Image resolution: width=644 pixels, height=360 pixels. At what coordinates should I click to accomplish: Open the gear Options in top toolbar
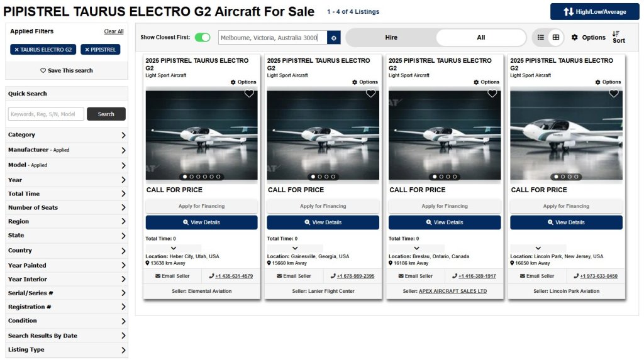588,38
